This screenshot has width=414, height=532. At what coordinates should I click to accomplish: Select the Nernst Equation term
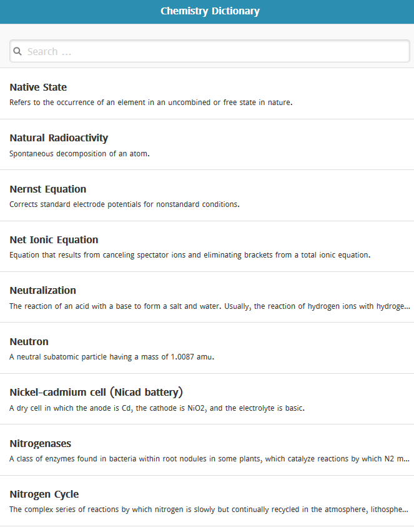click(x=48, y=189)
